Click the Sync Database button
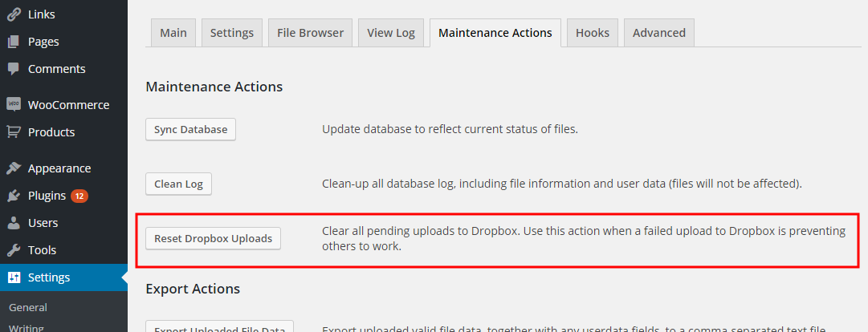Screen dimensions: 868x332 pos(190,129)
